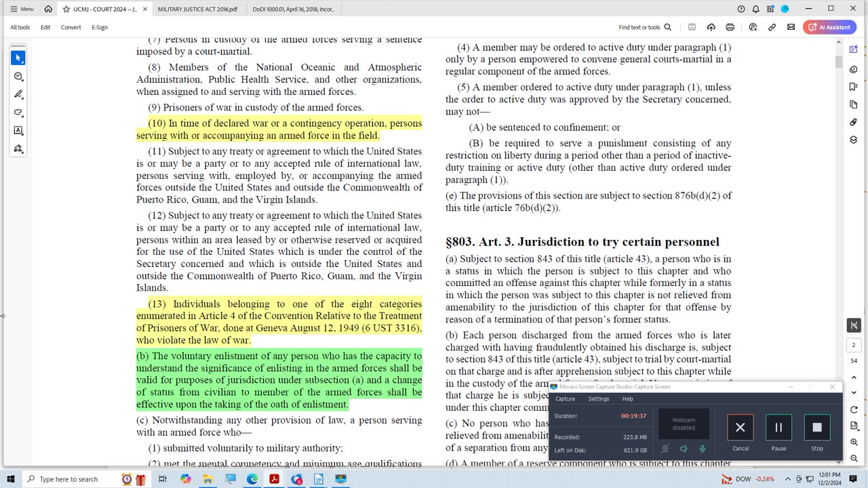Click the save file icon

pos(692,27)
